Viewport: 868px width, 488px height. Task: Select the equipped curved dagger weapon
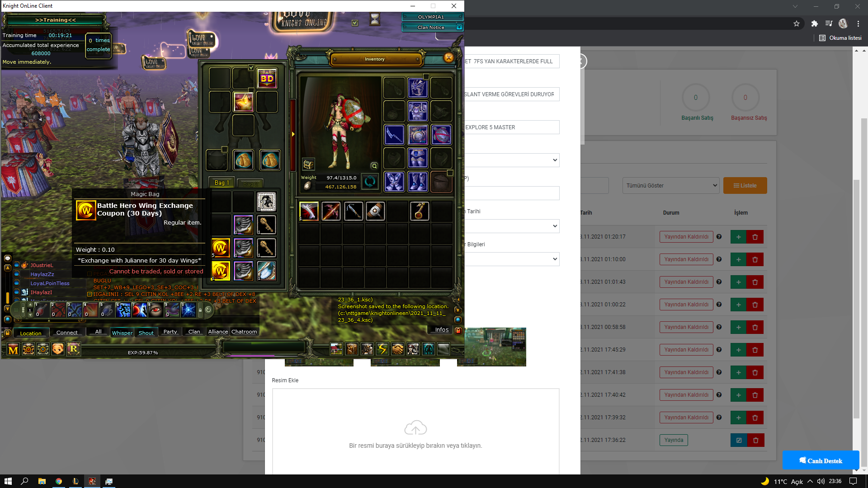(x=394, y=135)
